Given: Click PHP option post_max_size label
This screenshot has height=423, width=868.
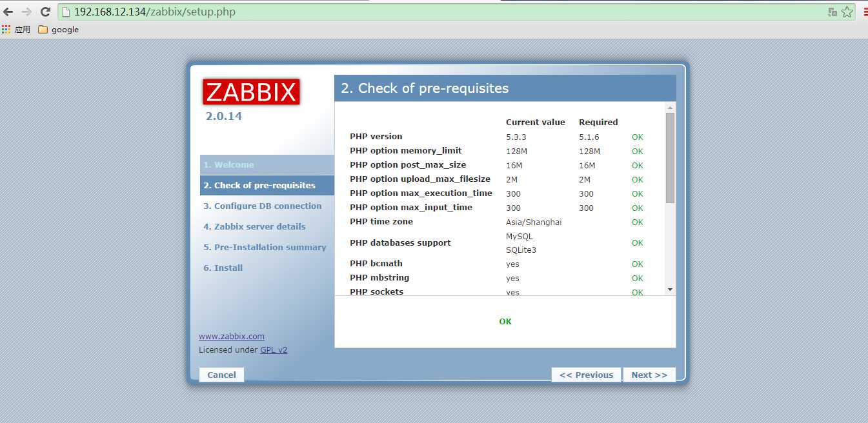Looking at the screenshot, I should click(x=408, y=165).
